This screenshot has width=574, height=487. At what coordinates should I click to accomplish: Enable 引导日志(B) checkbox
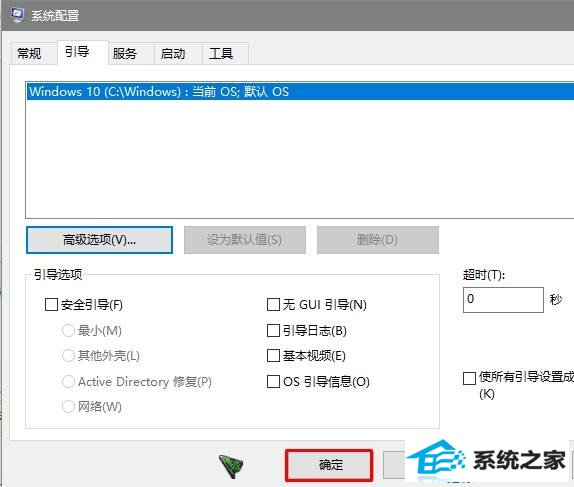pos(273,330)
